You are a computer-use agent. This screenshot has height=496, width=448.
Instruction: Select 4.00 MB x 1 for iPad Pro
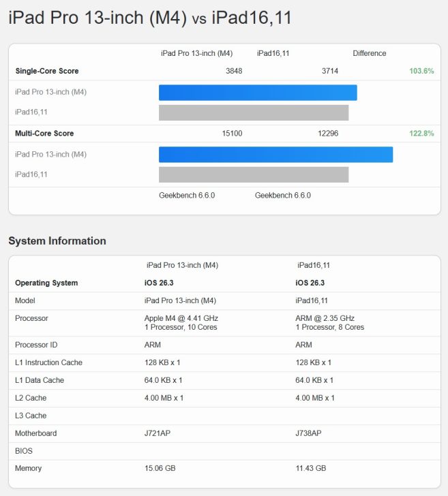click(164, 398)
